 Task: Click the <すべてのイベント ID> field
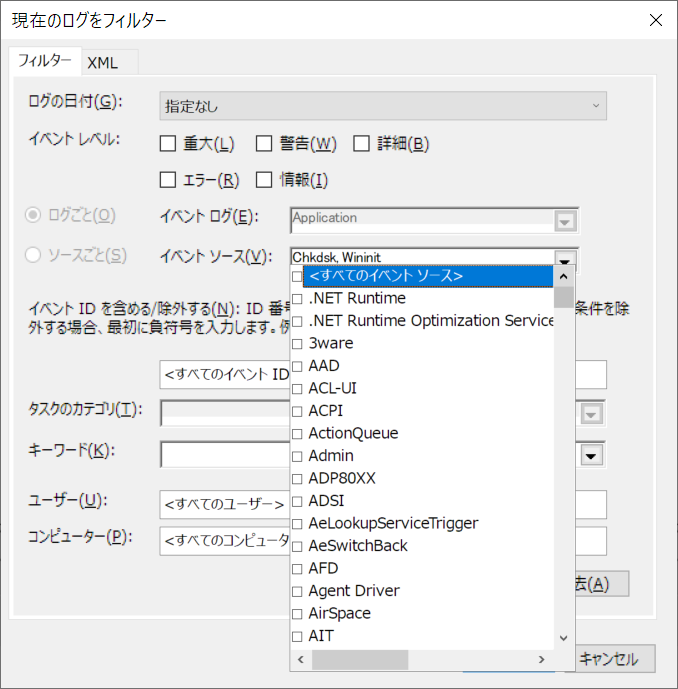click(x=225, y=374)
